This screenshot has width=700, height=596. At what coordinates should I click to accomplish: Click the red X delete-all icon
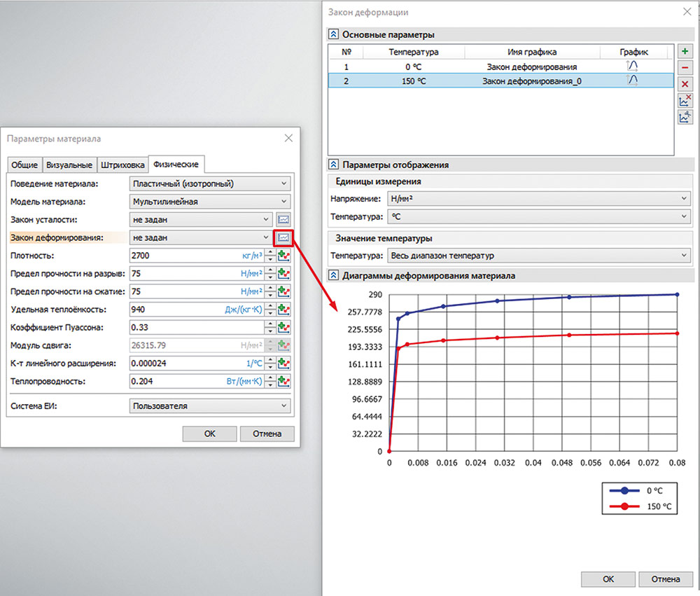pos(685,84)
